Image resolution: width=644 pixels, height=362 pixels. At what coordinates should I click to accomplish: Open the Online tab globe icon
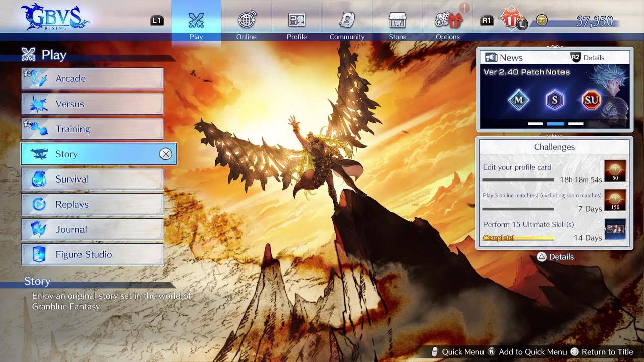tap(247, 20)
